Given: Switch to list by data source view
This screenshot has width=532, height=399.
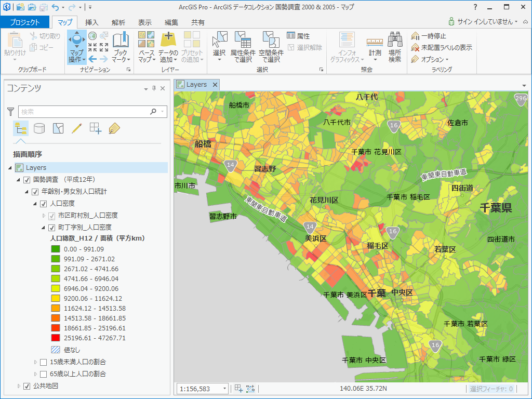Looking at the screenshot, I should (x=39, y=128).
